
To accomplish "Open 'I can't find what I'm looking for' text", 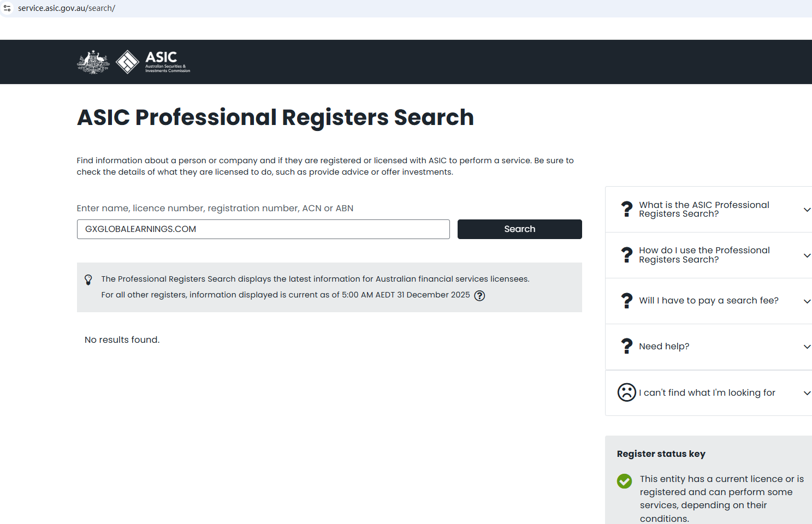I will tap(707, 392).
